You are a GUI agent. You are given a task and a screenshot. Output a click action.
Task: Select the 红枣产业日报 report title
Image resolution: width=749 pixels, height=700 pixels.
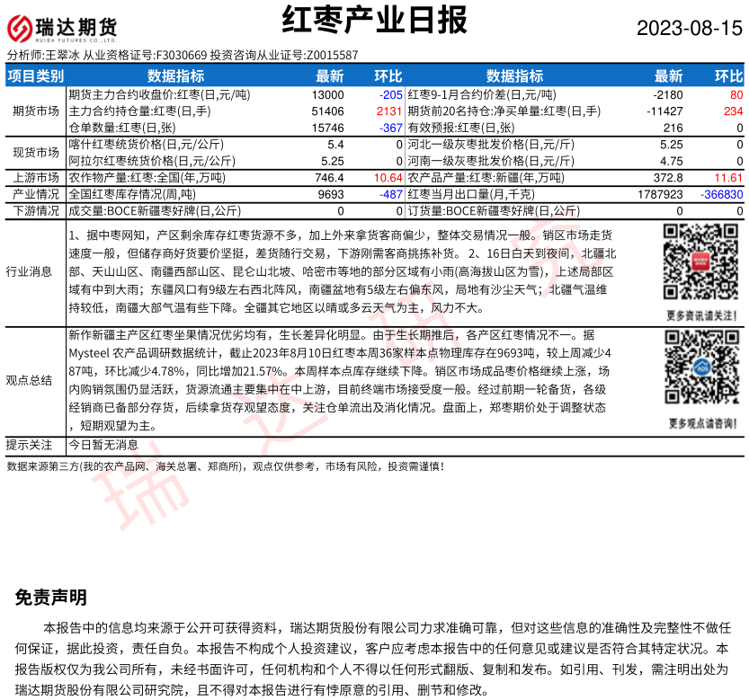[374, 18]
